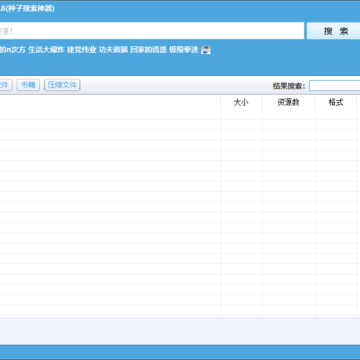360x360 pixels.
Task: Sort results by the 资源数 column header
Action: coord(288,102)
